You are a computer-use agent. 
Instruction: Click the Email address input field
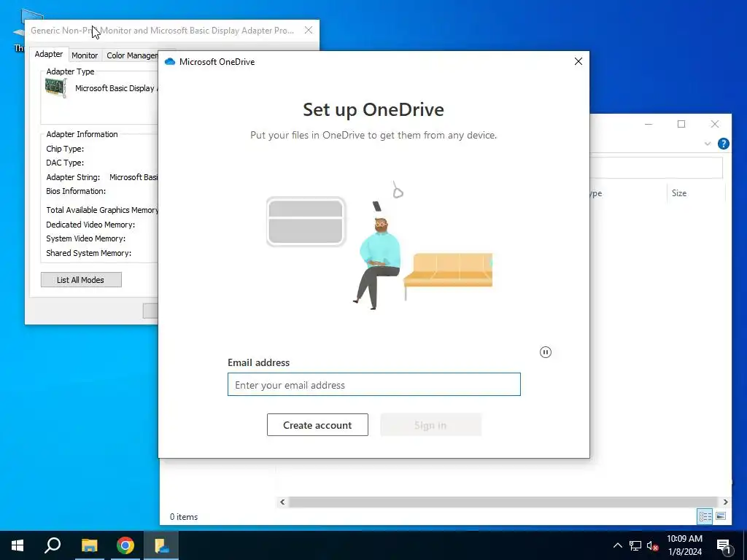374,384
